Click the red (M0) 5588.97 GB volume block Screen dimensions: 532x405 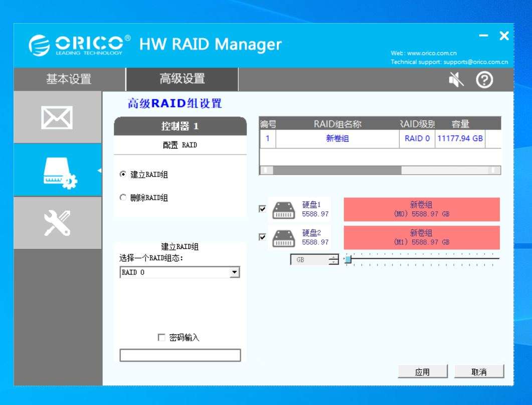pos(422,209)
